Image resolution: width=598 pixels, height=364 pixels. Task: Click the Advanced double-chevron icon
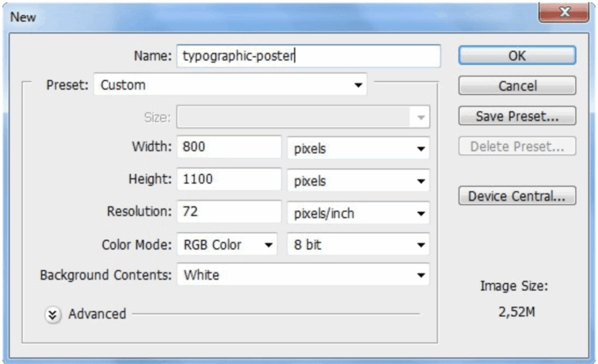53,315
